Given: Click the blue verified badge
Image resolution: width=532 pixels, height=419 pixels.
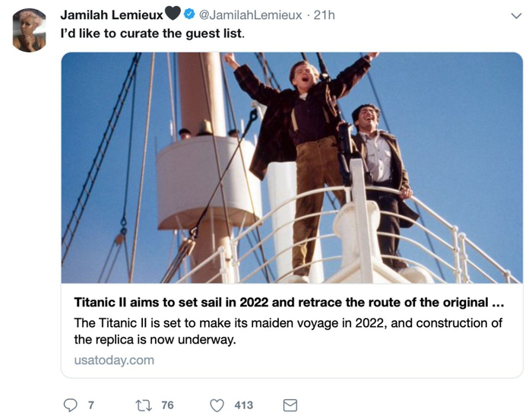Looking at the screenshot, I should click(x=190, y=15).
